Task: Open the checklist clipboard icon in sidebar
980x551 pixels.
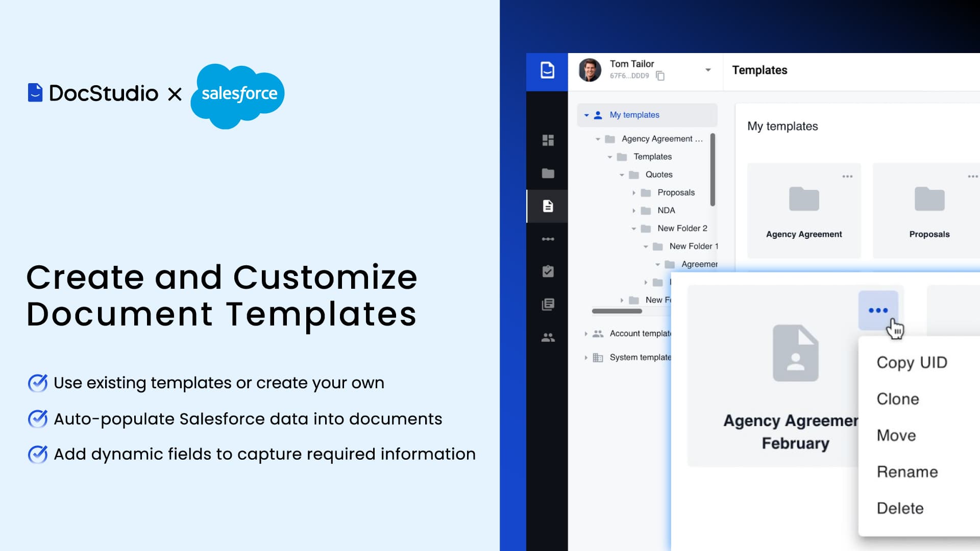Action: pyautogui.click(x=548, y=271)
